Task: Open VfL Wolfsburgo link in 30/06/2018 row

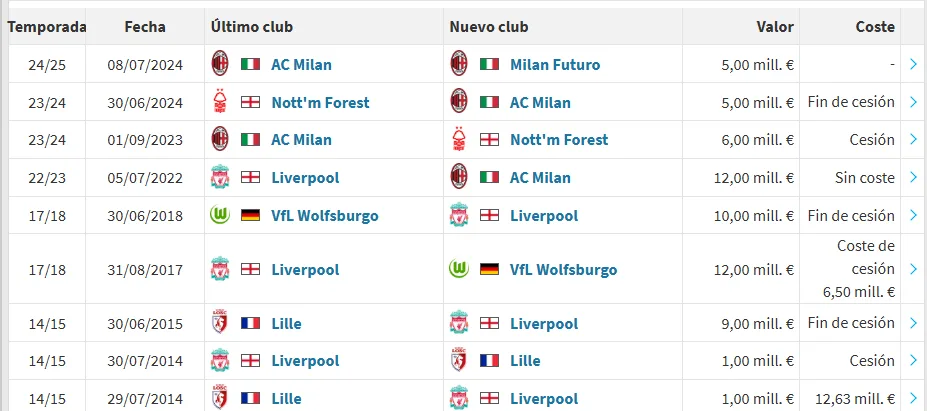Action: click(325, 215)
